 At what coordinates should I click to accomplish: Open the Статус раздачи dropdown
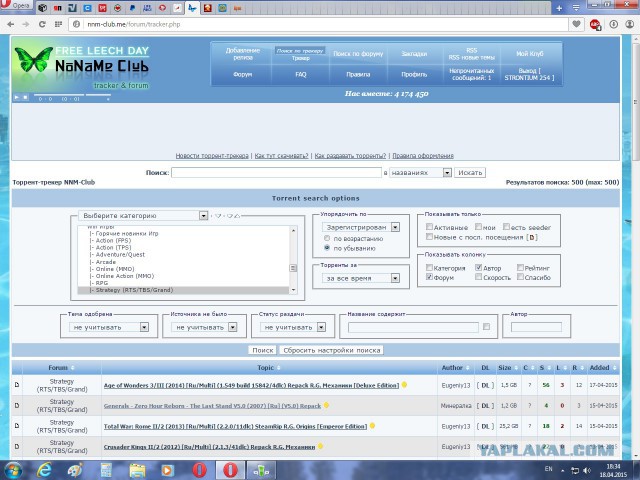tap(293, 327)
